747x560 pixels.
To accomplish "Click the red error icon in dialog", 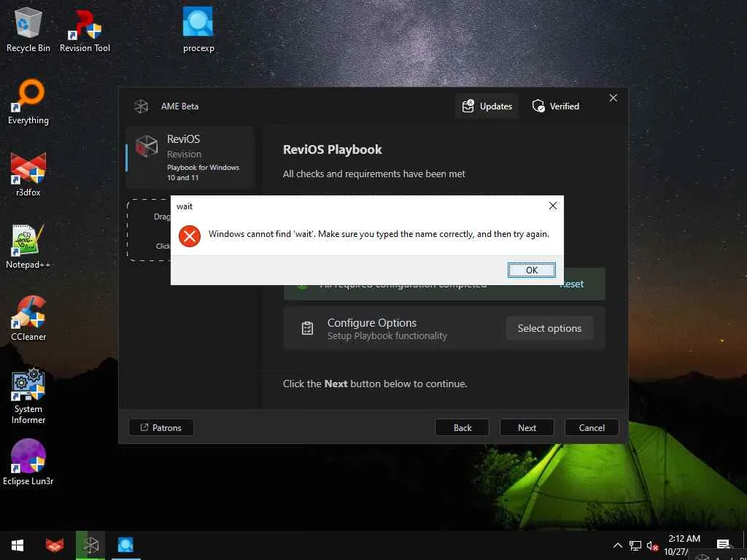I will (190, 236).
